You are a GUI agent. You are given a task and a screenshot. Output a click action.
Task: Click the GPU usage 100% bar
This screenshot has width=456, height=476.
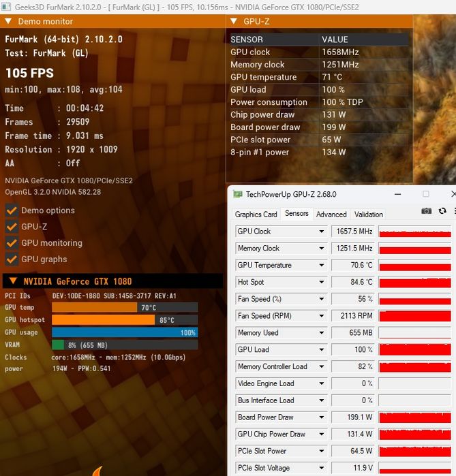[x=125, y=332]
